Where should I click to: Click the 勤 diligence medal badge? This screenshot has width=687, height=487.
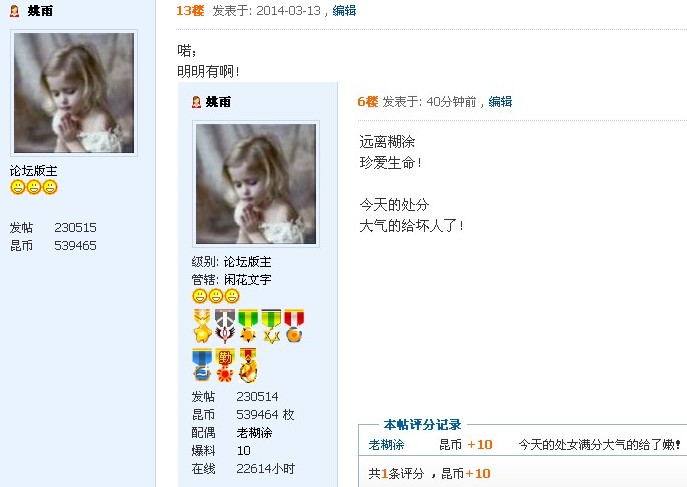click(x=225, y=365)
